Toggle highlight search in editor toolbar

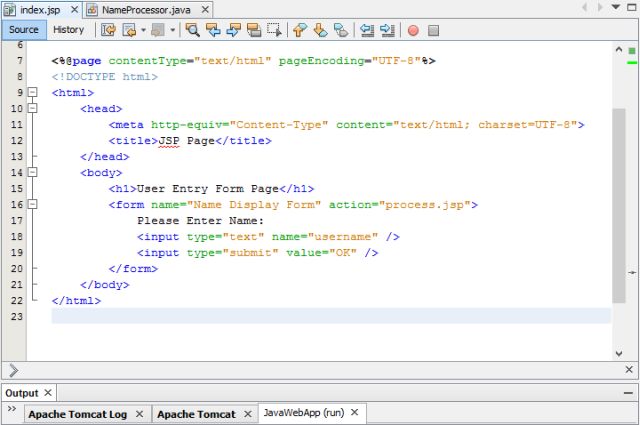[254, 30]
